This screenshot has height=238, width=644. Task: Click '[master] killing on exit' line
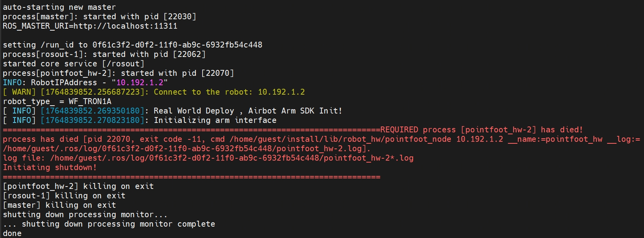coord(59,205)
